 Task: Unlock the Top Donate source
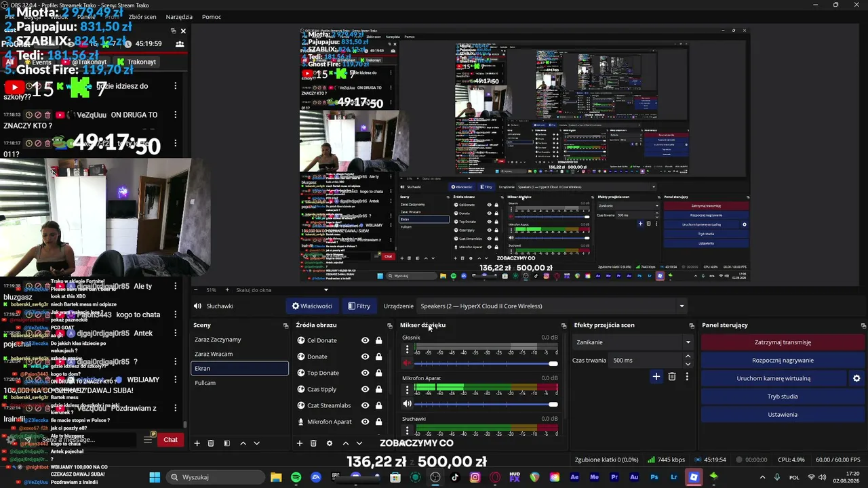pyautogui.click(x=380, y=373)
